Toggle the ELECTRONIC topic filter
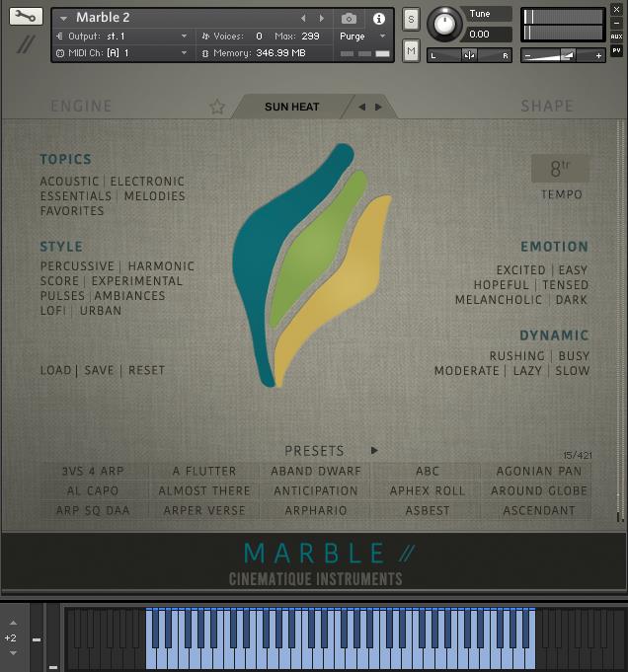Screen dimensions: 628x672 [x=147, y=182]
